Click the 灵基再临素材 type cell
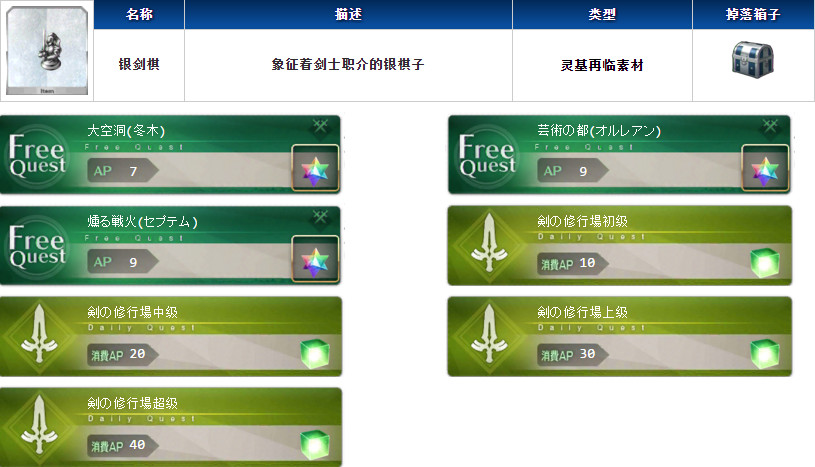 click(602, 65)
